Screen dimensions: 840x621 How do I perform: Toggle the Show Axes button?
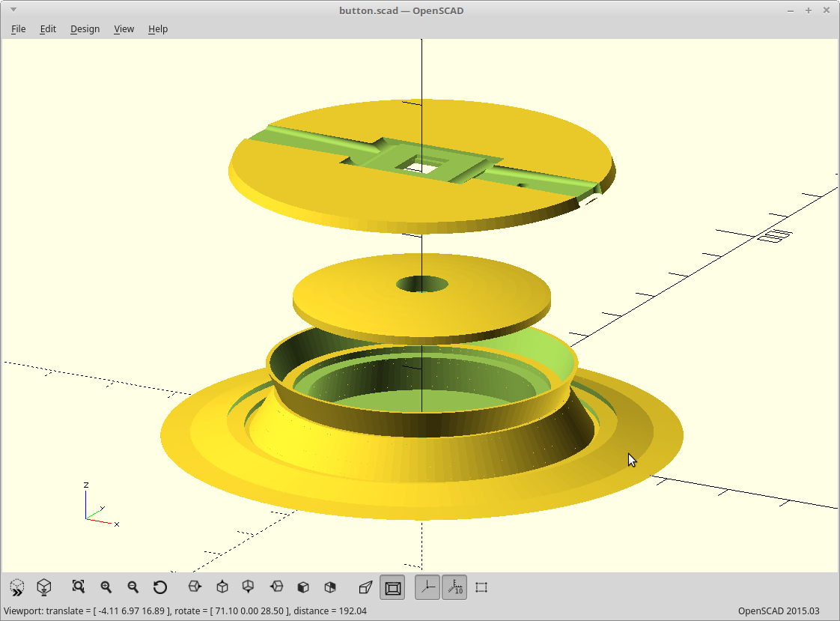tap(427, 587)
